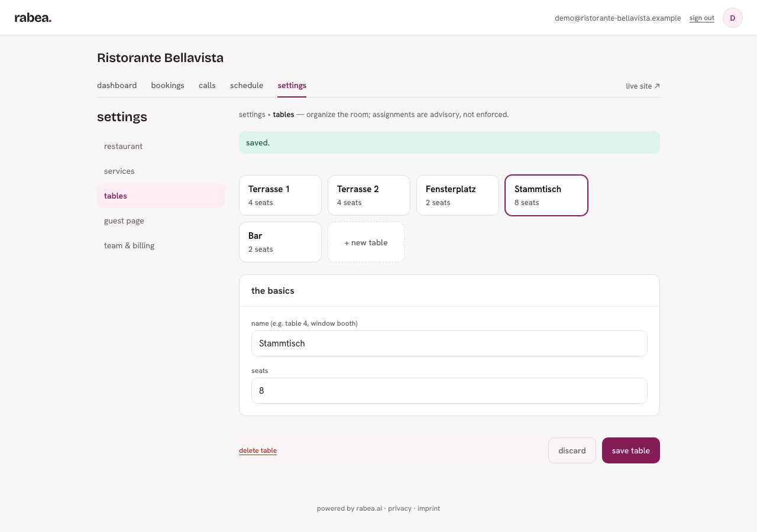
Task: Select the Terrasse 1 table card
Action: tap(280, 195)
